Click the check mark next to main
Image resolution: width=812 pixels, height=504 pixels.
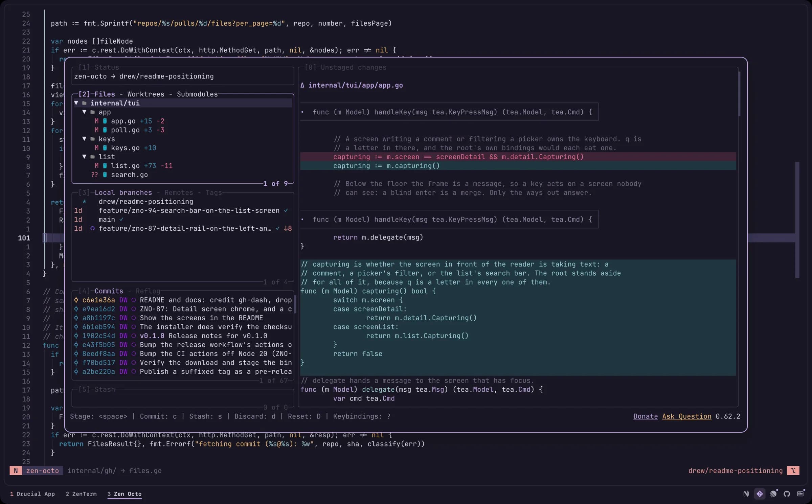pyautogui.click(x=121, y=220)
